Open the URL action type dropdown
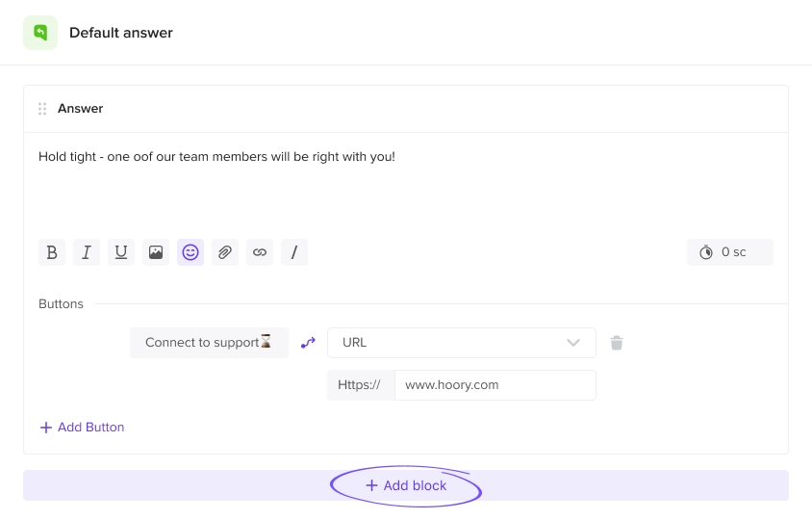The width and height of the screenshot is (812, 520). 462,343
